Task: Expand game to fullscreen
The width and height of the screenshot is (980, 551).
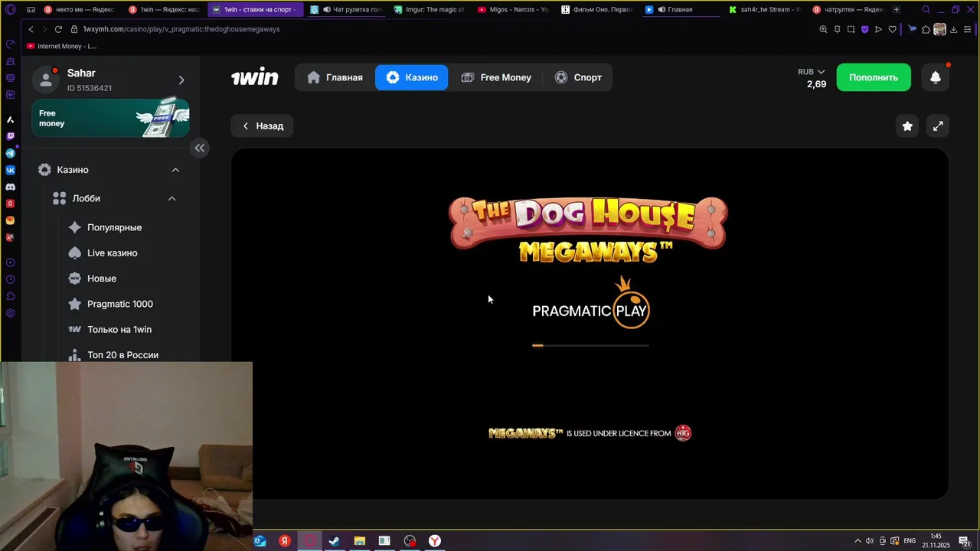Action: (938, 126)
